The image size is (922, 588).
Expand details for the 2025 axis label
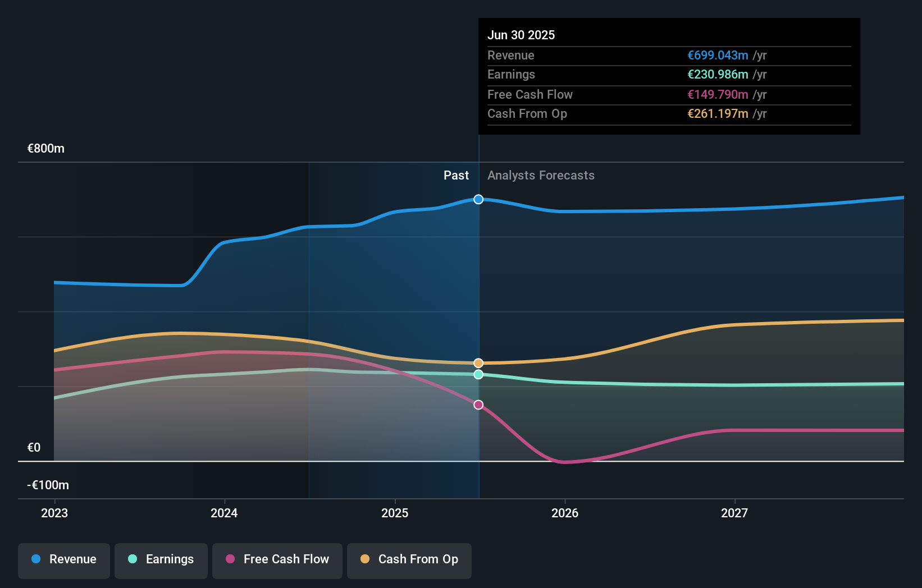395,513
